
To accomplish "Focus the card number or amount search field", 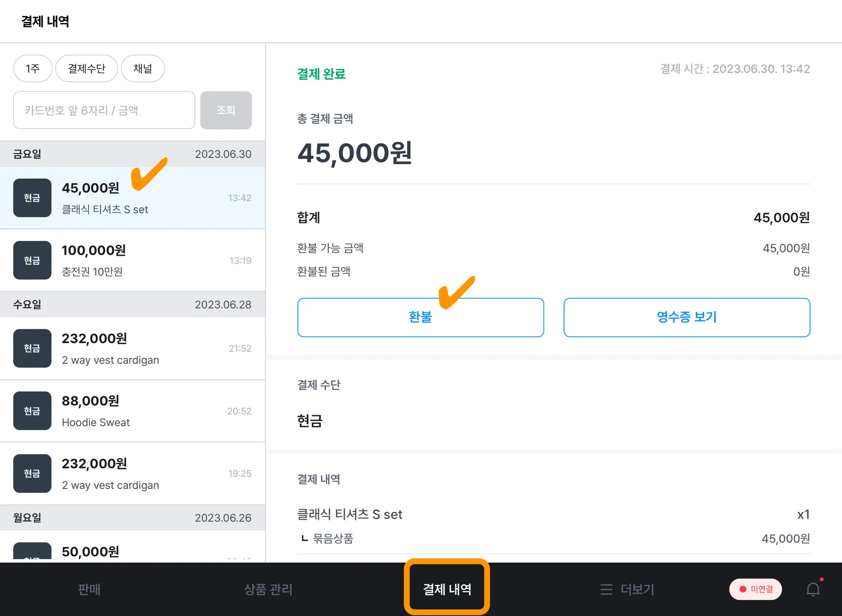I will coord(104,110).
